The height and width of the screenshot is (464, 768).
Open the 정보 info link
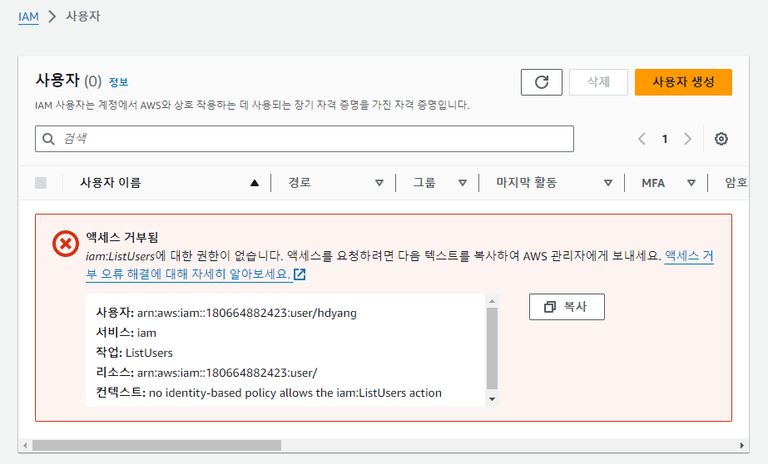pyautogui.click(x=118, y=82)
